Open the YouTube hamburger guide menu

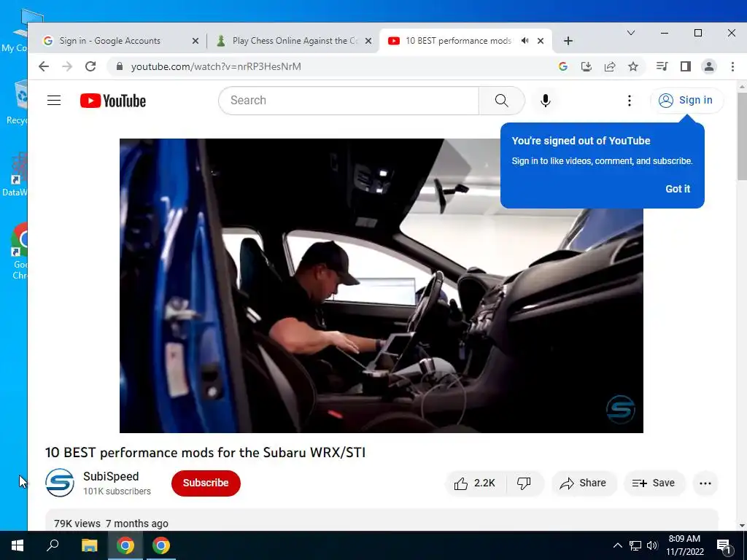click(54, 101)
